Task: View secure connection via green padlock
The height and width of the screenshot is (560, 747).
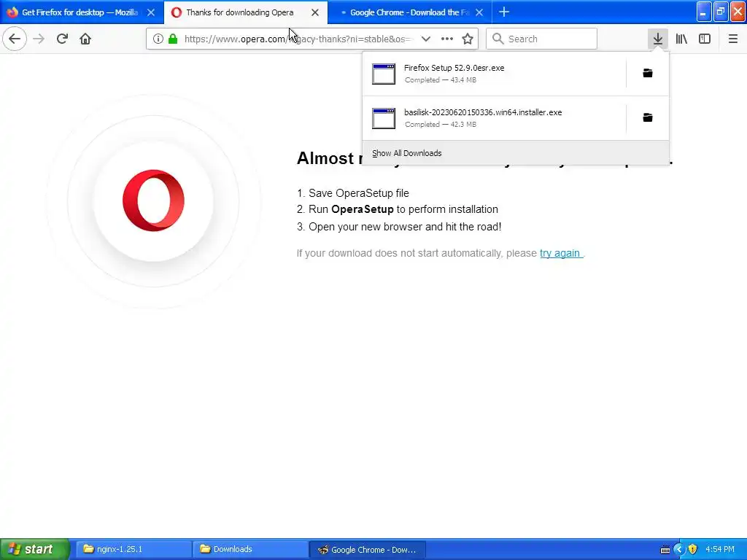Action: [x=173, y=39]
